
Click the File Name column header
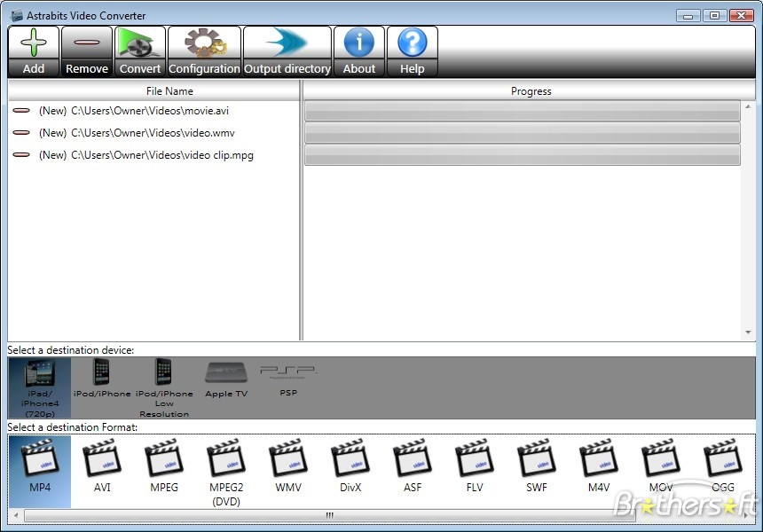click(x=153, y=91)
